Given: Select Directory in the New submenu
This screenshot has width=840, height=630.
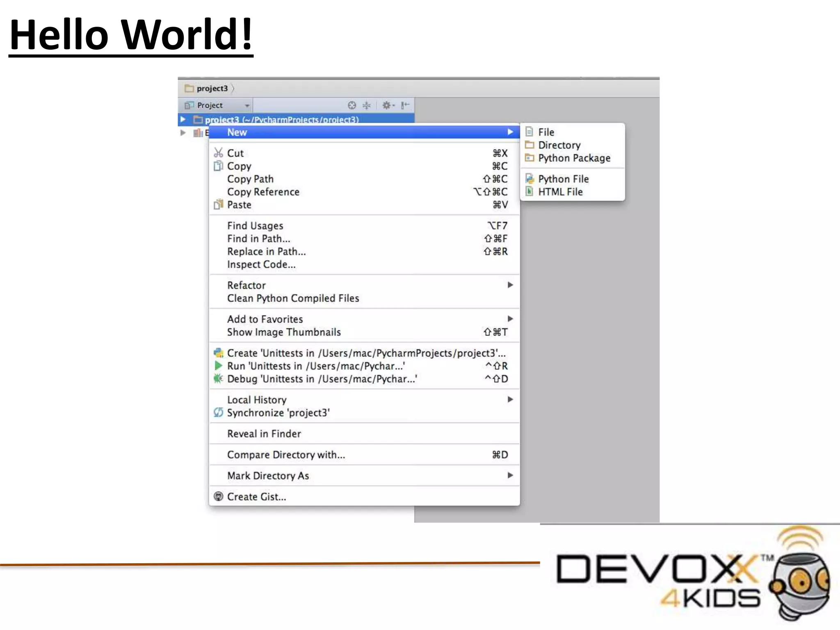Looking at the screenshot, I should pyautogui.click(x=559, y=145).
